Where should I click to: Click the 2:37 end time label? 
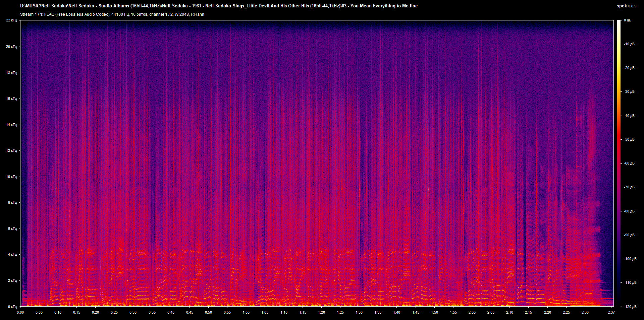tap(611, 312)
